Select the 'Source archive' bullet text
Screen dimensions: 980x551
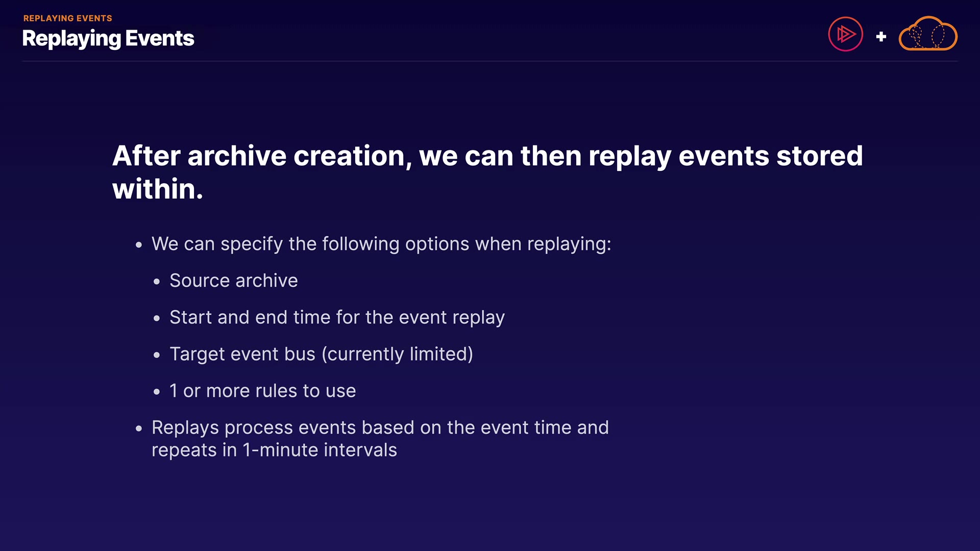tap(233, 281)
